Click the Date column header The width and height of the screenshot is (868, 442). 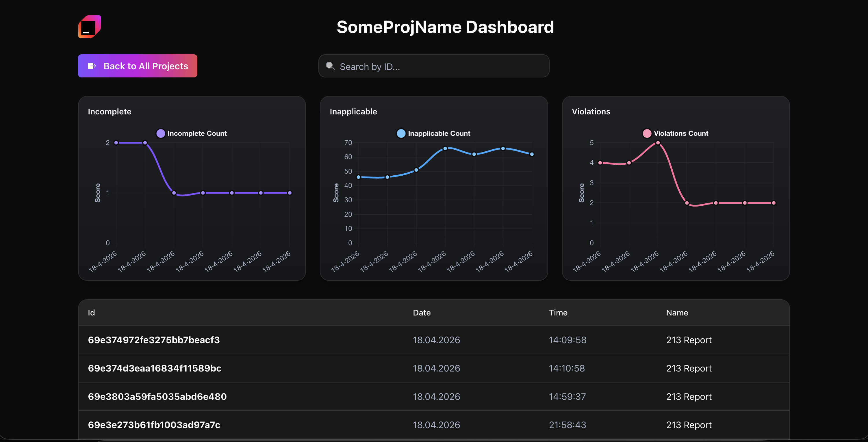[x=422, y=313]
